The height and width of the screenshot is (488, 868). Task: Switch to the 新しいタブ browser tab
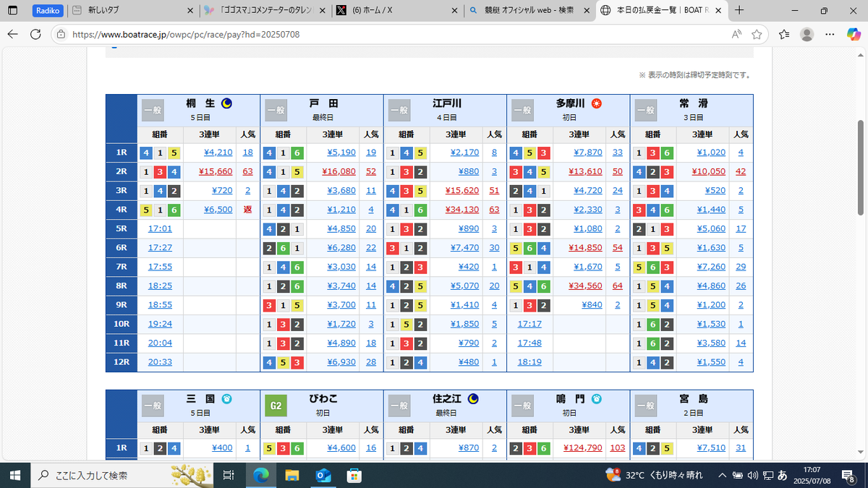[x=134, y=11]
